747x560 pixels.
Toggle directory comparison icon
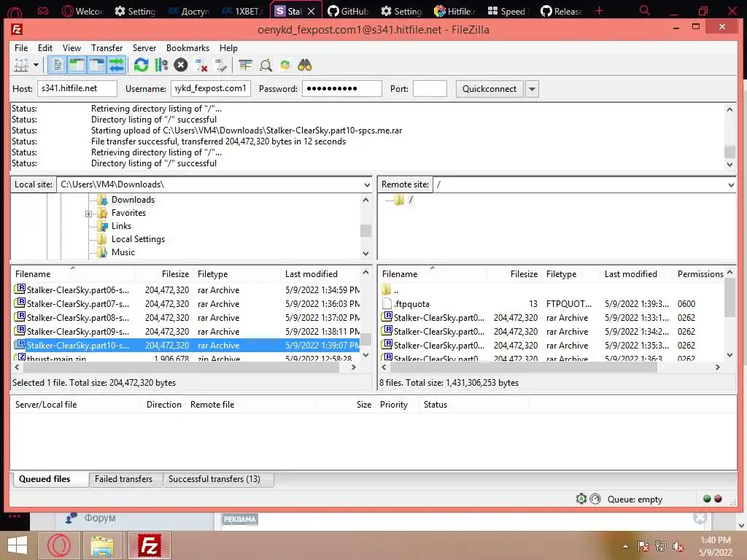(x=266, y=65)
